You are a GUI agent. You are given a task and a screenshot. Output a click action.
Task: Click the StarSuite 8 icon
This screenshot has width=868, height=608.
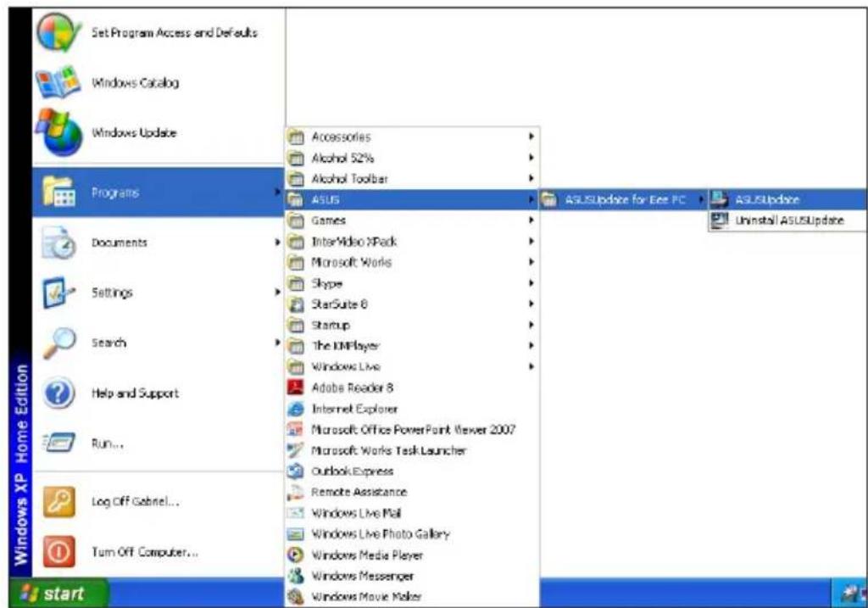tap(297, 304)
